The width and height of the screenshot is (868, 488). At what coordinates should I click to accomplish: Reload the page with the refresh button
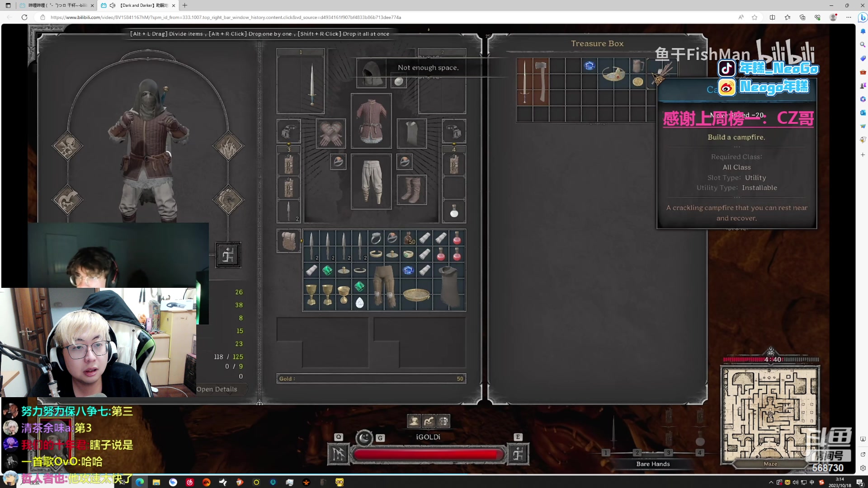point(24,17)
